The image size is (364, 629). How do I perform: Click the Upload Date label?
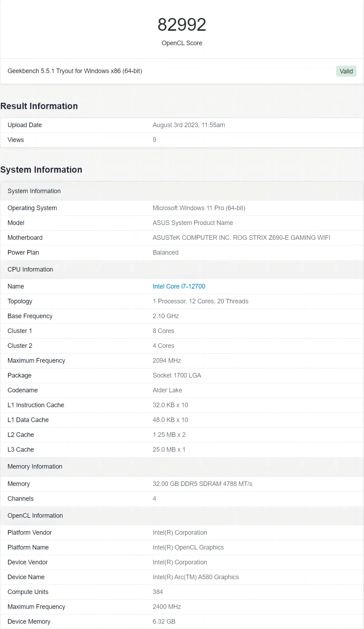click(x=25, y=125)
